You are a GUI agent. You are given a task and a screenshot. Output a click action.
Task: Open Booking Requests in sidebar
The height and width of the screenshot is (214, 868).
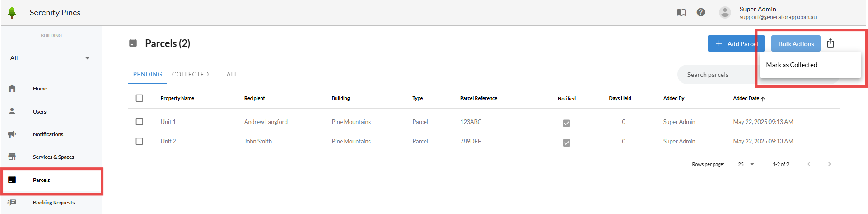tap(53, 203)
